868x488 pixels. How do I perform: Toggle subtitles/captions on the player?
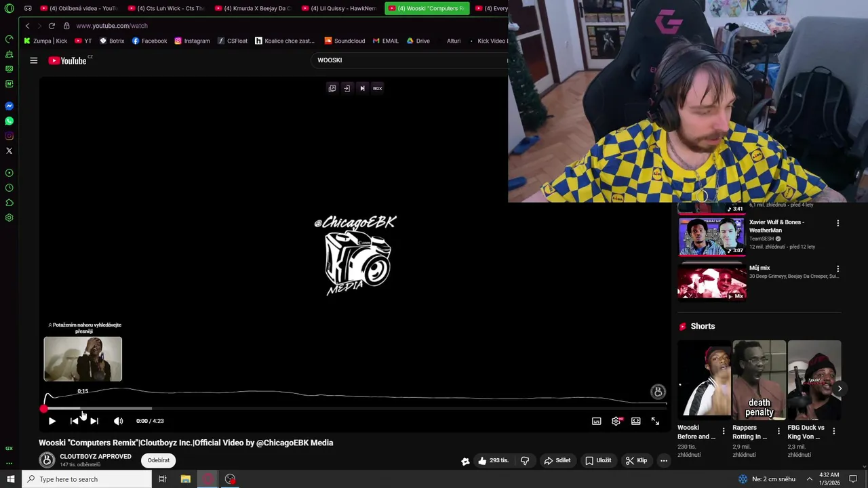[597, 421]
